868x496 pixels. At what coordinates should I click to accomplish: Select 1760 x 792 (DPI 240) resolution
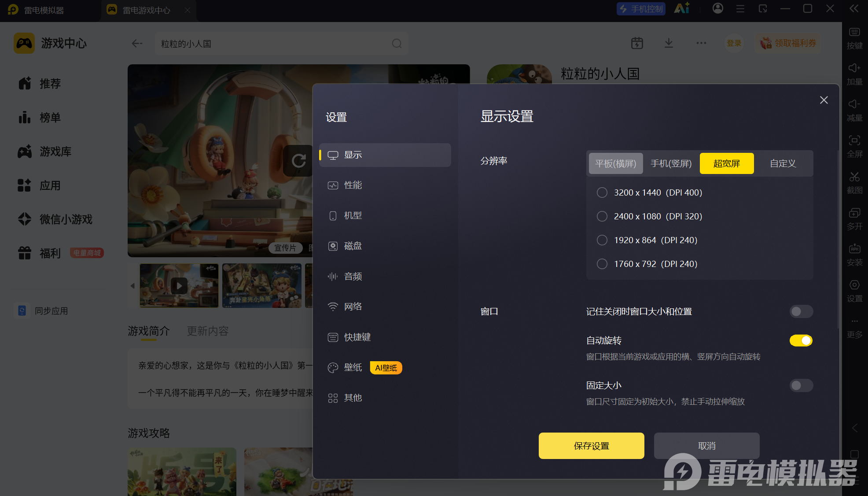(647, 264)
